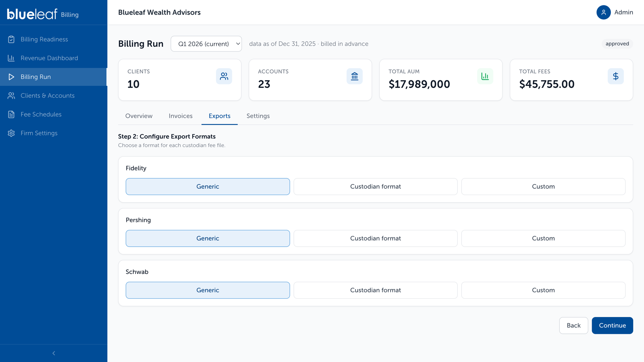Select Custom format for Fidelity
The height and width of the screenshot is (362, 644).
click(543, 187)
